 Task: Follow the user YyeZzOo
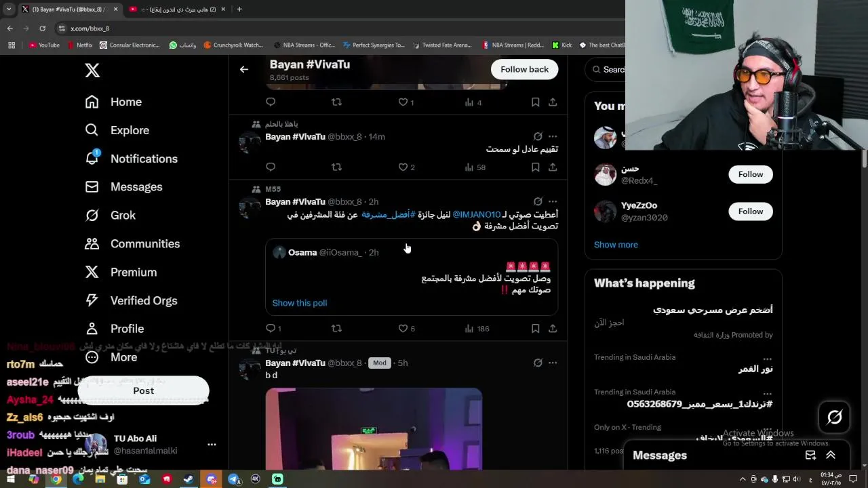click(751, 211)
